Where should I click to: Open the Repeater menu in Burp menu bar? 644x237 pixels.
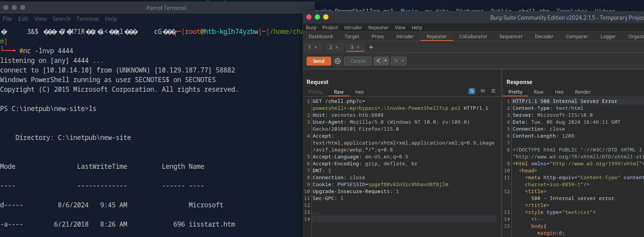click(378, 27)
